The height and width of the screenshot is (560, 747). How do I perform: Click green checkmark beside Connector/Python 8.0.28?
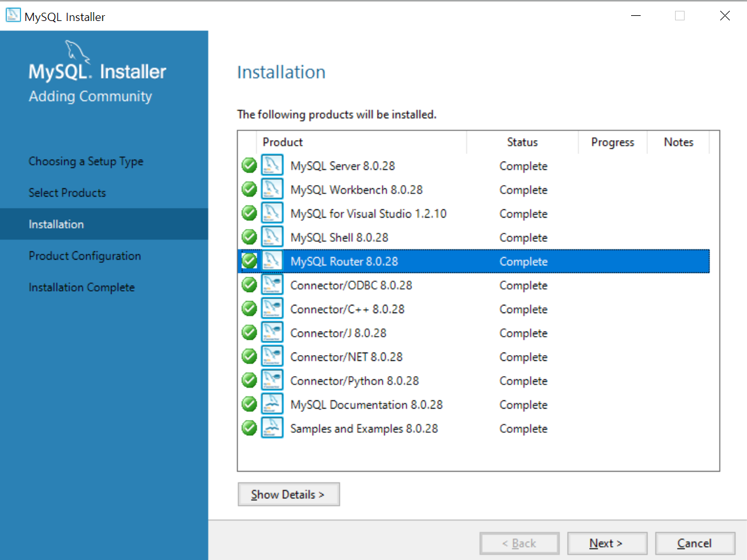(249, 380)
